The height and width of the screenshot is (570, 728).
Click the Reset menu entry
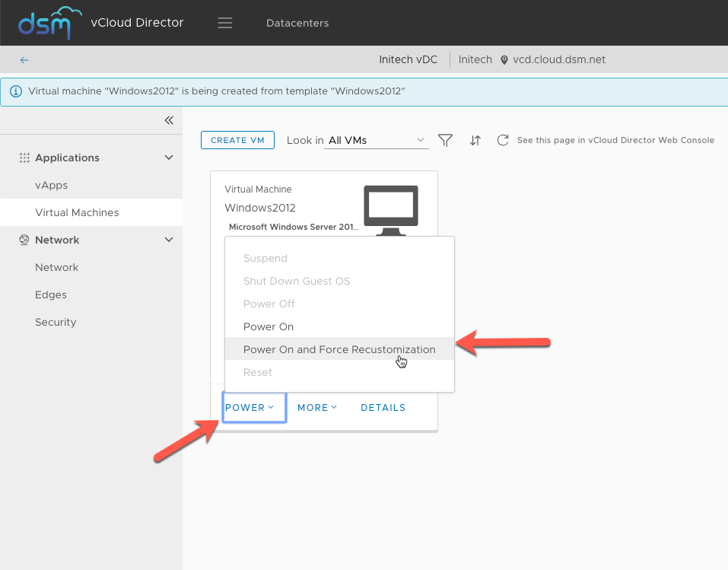click(339, 372)
